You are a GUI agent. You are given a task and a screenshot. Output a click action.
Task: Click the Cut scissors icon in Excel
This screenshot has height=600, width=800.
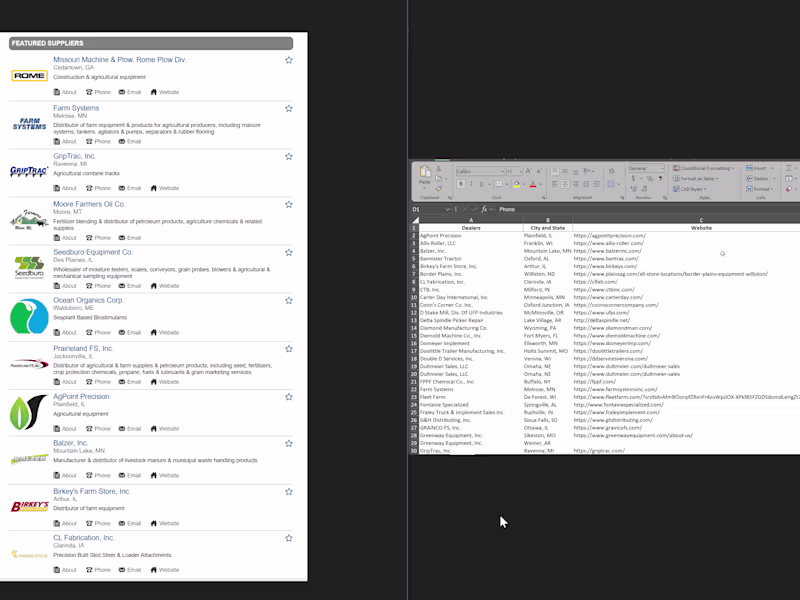438,169
